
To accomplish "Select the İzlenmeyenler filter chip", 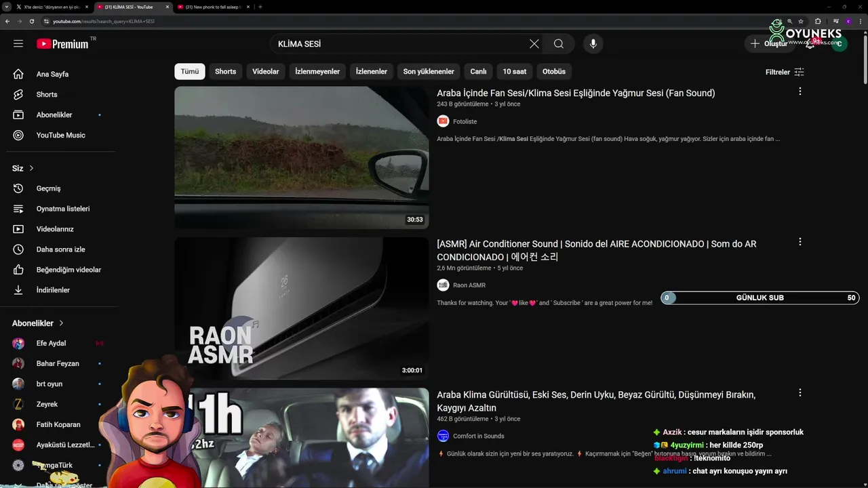I will point(317,71).
